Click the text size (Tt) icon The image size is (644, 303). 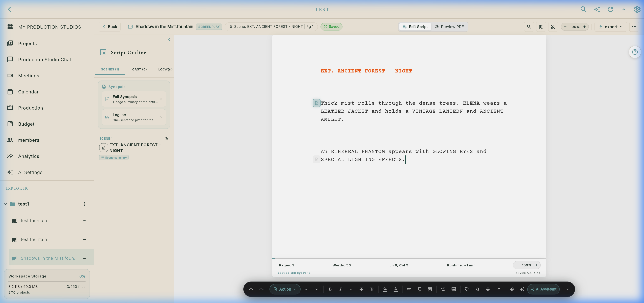[372, 289]
